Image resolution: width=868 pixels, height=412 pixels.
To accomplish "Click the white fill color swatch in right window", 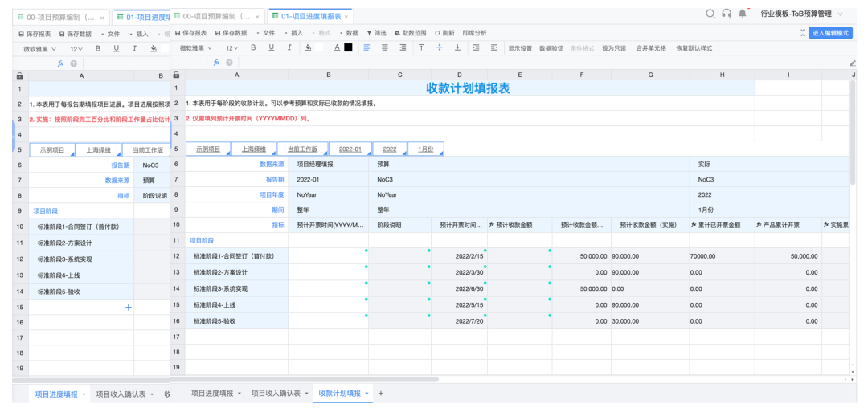I will tap(319, 47).
